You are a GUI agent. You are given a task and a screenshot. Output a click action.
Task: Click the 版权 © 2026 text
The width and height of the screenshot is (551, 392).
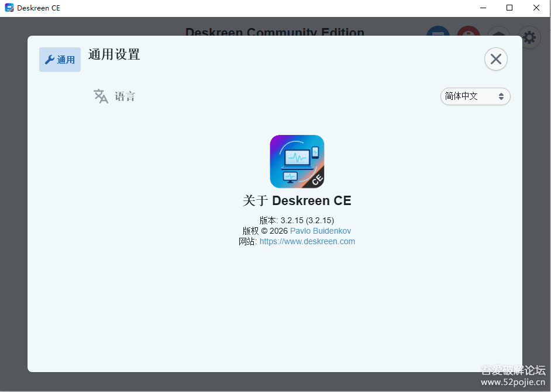265,231
